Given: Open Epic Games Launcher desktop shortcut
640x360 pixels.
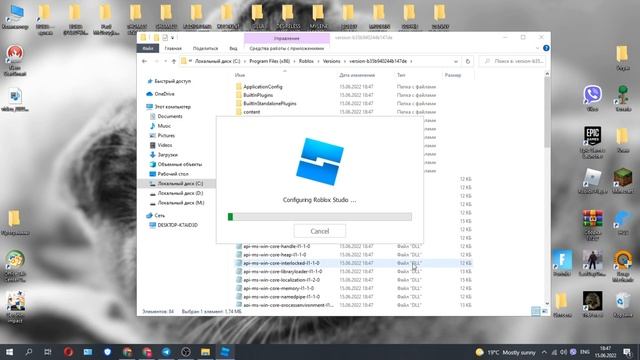Looking at the screenshot, I should [592, 141].
